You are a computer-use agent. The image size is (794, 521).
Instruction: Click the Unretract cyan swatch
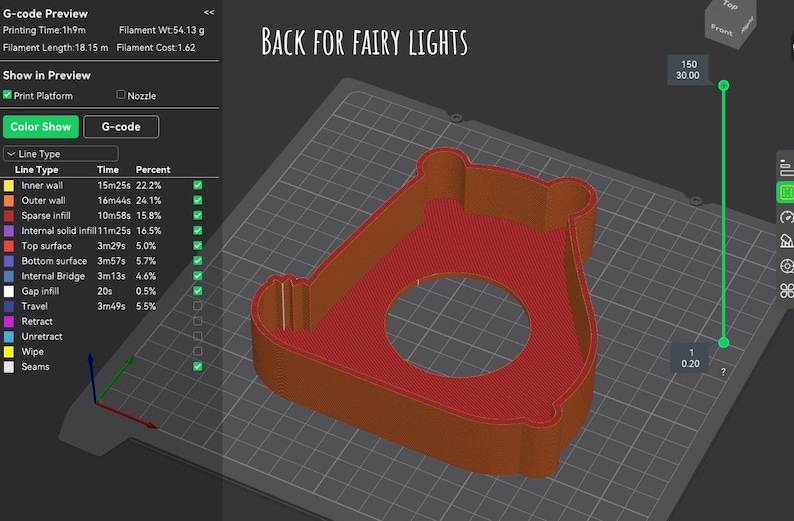9,337
